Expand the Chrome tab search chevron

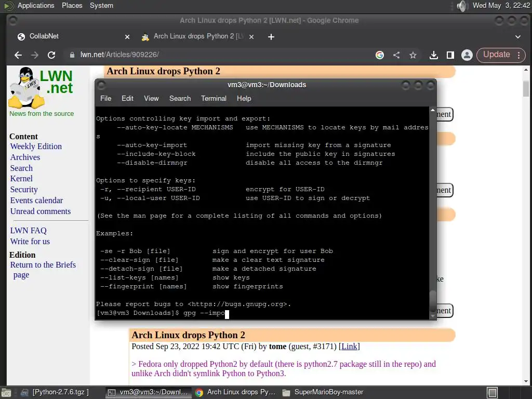[x=518, y=37]
